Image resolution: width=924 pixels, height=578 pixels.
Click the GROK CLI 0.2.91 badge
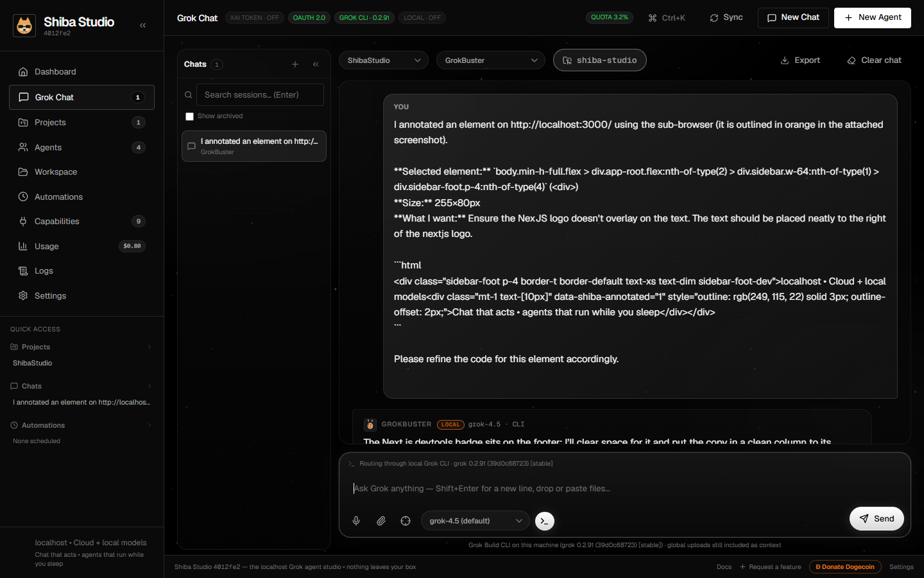click(364, 18)
